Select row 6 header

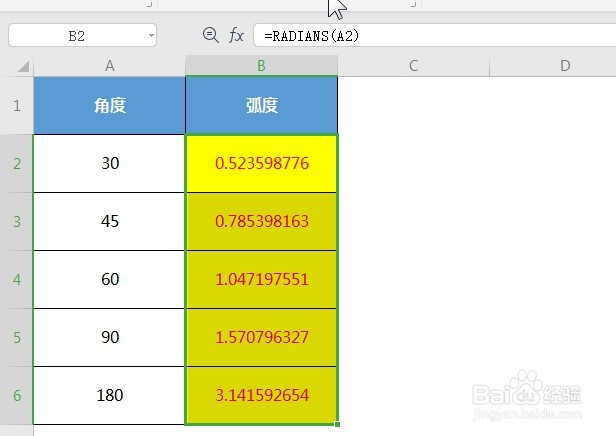(16, 396)
